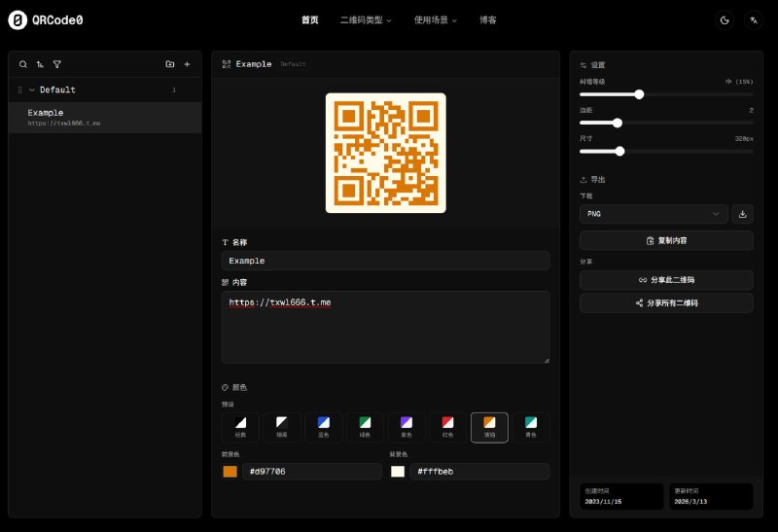
Task: Open the search icon in the sidebar
Action: [x=22, y=64]
